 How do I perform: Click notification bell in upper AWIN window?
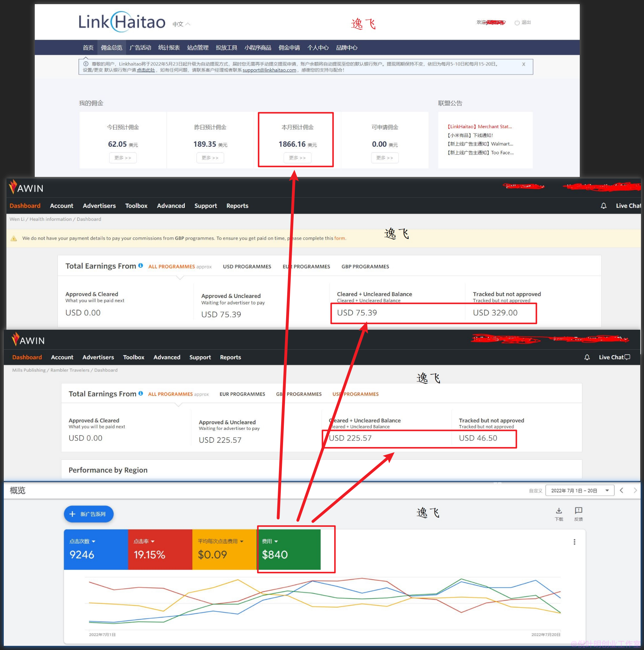tap(604, 206)
